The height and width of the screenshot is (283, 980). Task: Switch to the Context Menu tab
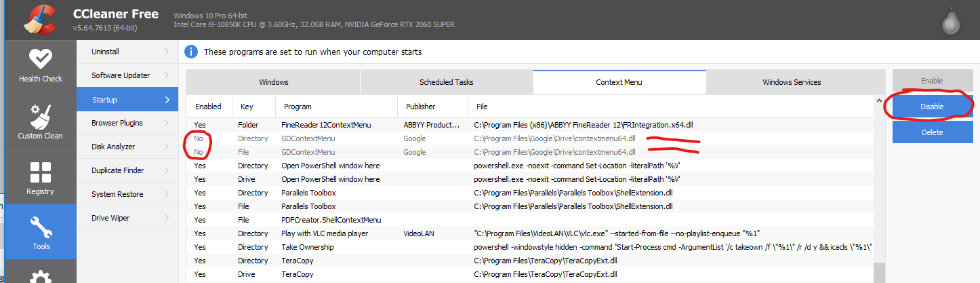[619, 82]
